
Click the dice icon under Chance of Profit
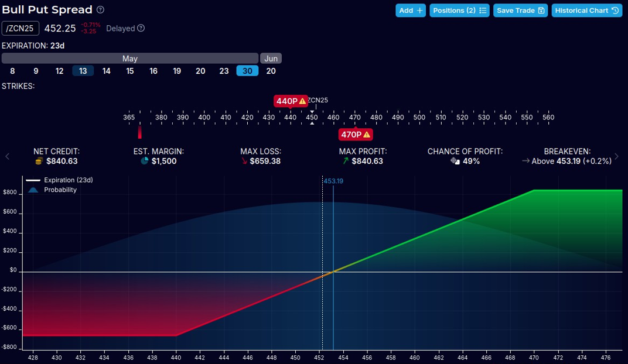(455, 161)
